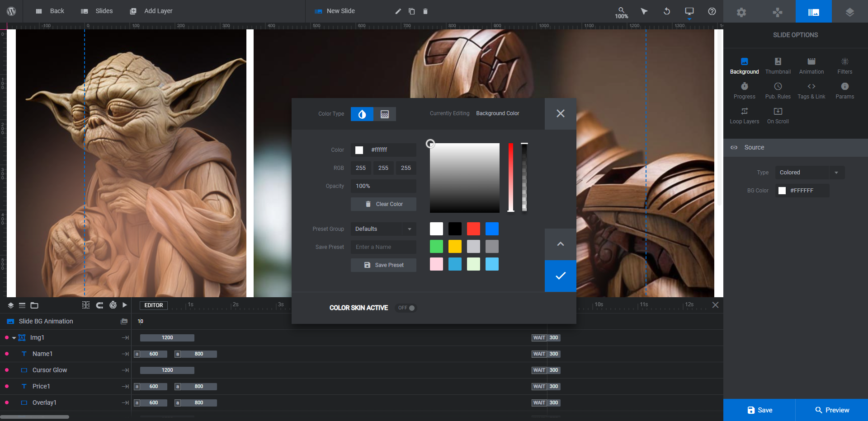Collapse the Source section header

(796, 148)
